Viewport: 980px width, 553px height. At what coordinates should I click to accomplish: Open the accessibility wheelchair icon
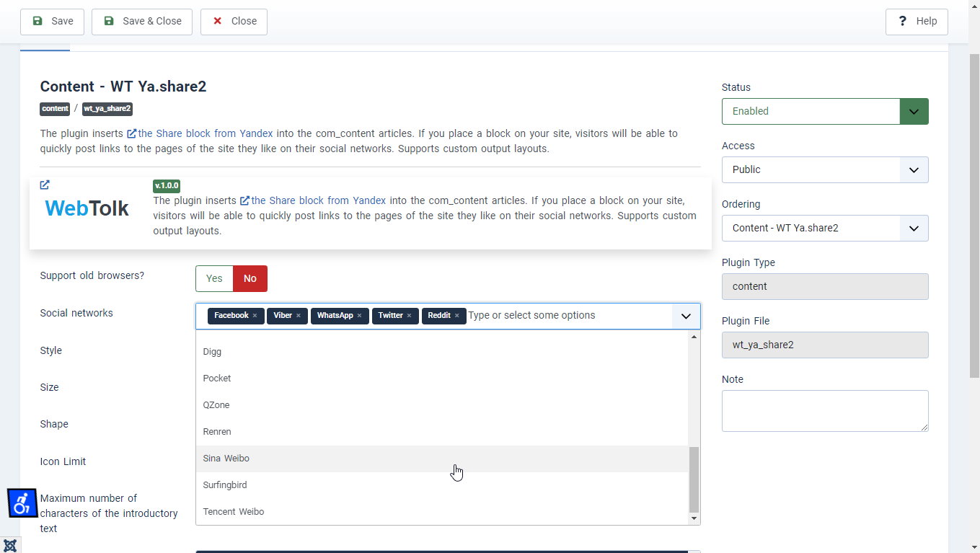point(22,503)
